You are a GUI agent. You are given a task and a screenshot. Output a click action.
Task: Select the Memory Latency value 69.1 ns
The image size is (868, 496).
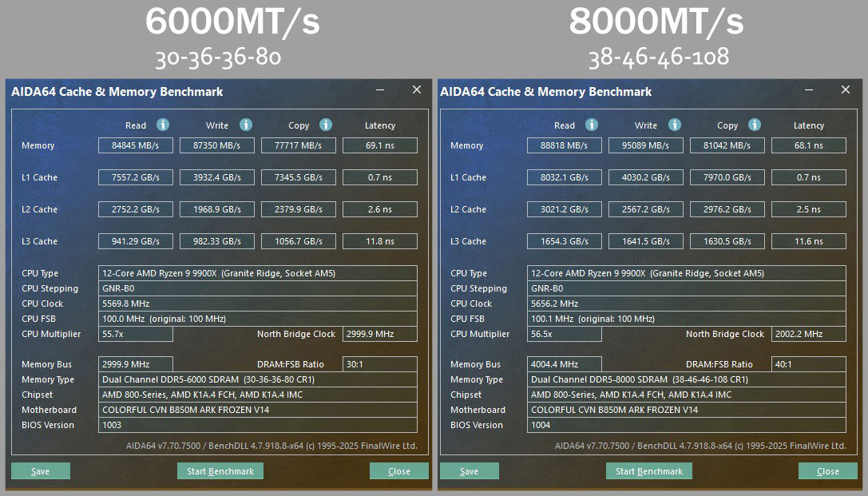(380, 145)
